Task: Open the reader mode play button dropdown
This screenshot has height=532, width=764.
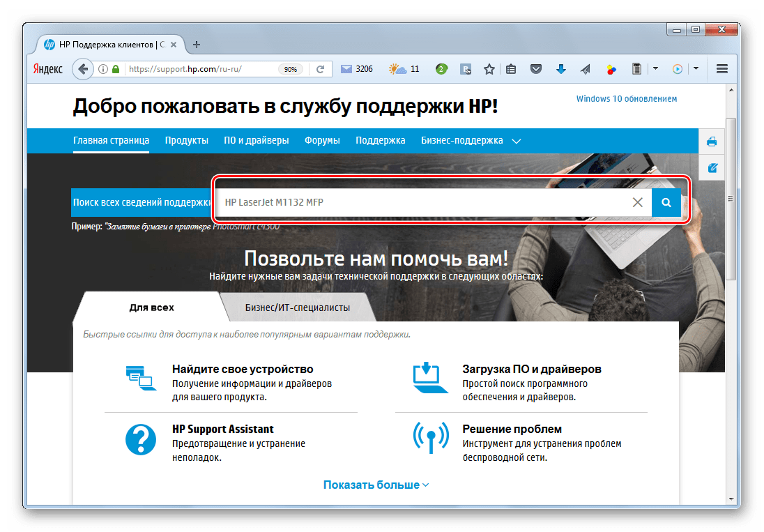Action: pyautogui.click(x=695, y=68)
